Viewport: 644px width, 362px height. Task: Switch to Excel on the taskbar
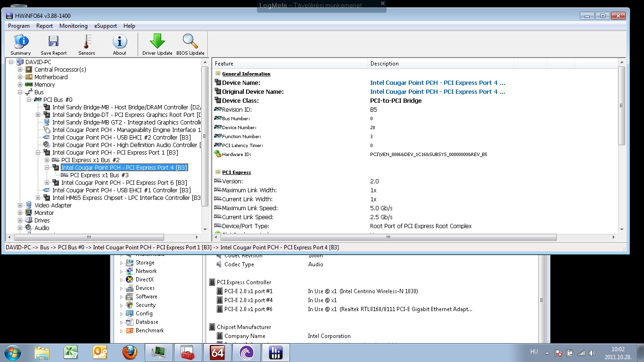coord(71,352)
